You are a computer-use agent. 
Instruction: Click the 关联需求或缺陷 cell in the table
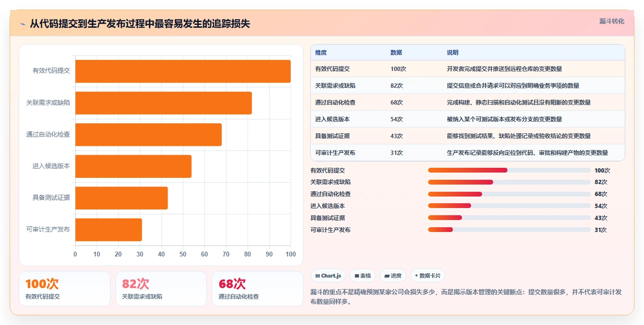point(335,86)
